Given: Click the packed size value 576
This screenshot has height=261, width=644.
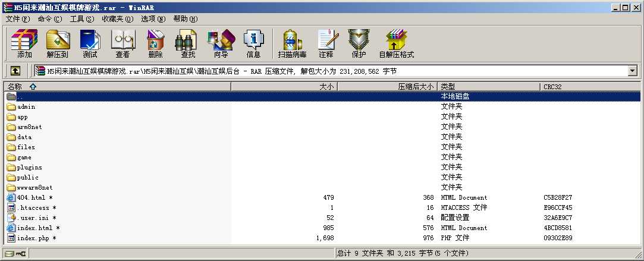Looking at the screenshot, I should (428, 228).
